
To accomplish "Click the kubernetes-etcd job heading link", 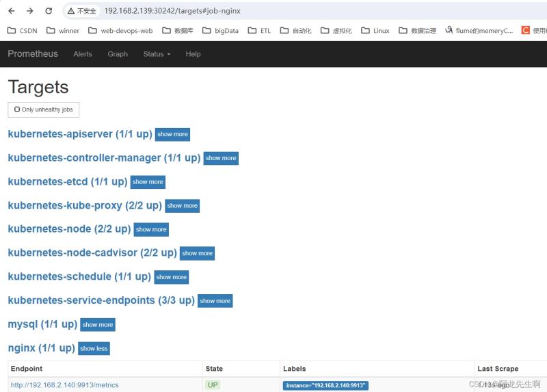I will click(x=67, y=181).
